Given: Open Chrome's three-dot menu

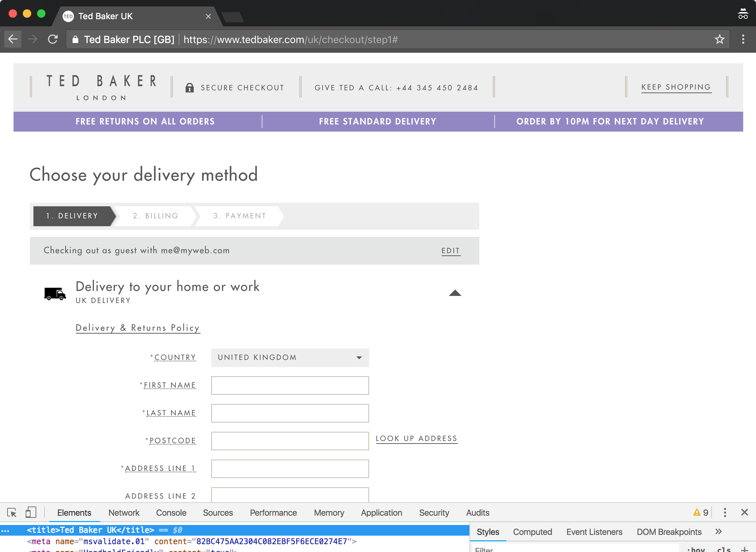Looking at the screenshot, I should (743, 39).
